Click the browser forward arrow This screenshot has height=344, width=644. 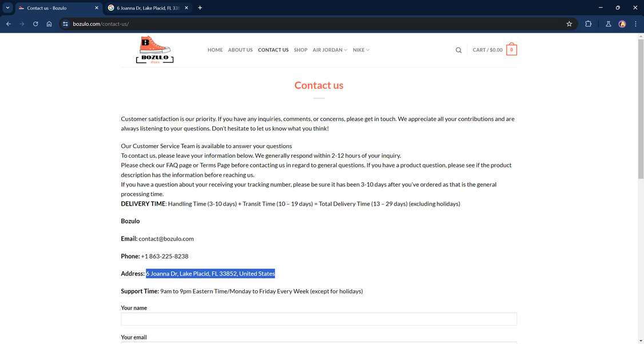pos(22,24)
